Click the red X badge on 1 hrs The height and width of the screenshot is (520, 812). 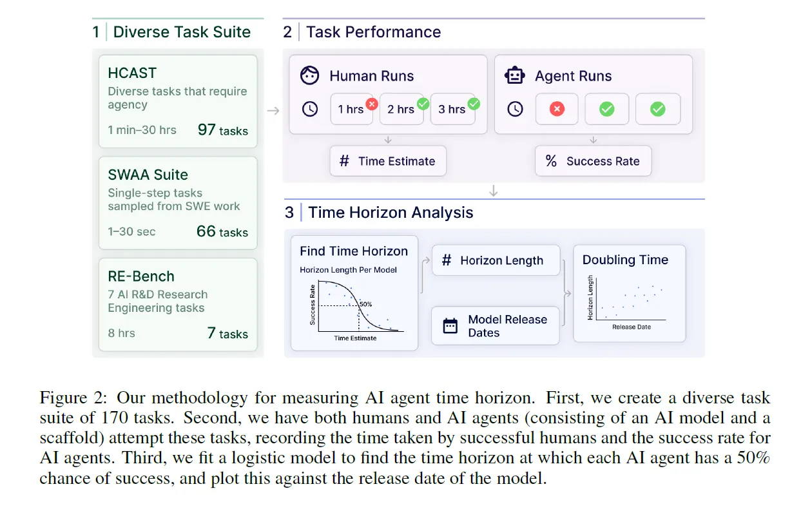click(x=371, y=103)
